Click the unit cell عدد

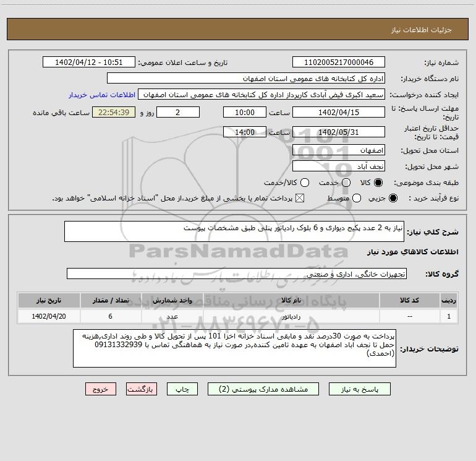[172, 316]
